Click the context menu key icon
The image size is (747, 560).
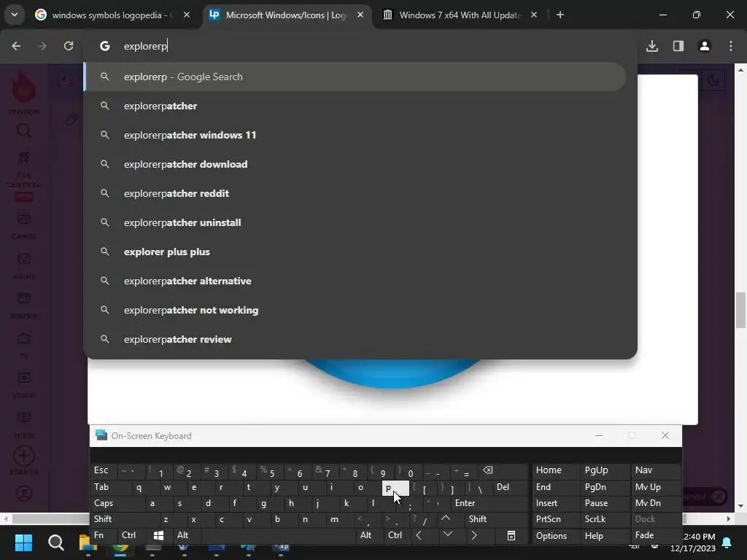point(511,535)
